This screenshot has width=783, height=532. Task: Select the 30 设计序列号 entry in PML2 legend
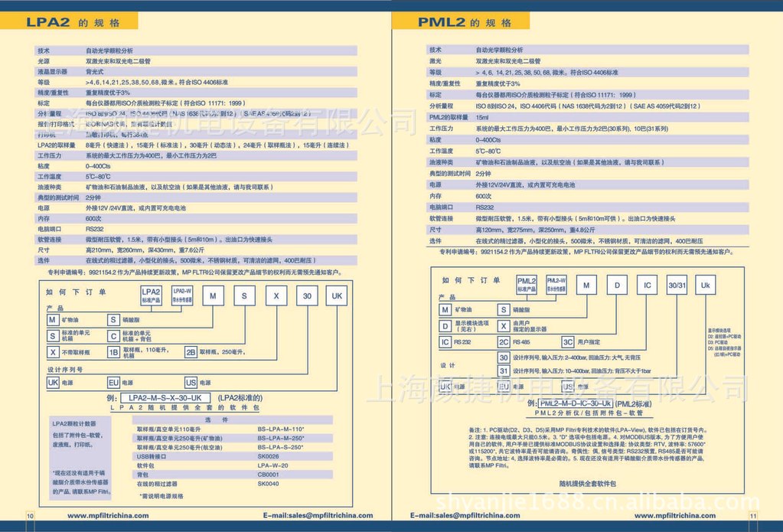569,357
